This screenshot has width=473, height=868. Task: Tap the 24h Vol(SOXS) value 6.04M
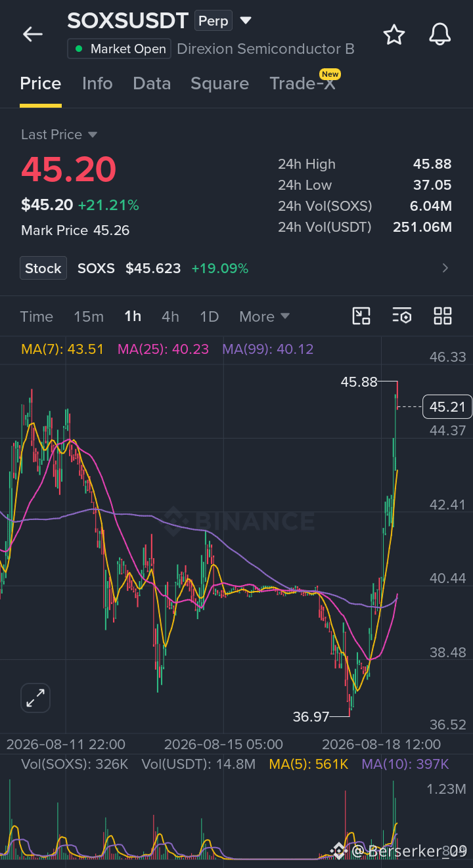tap(430, 206)
